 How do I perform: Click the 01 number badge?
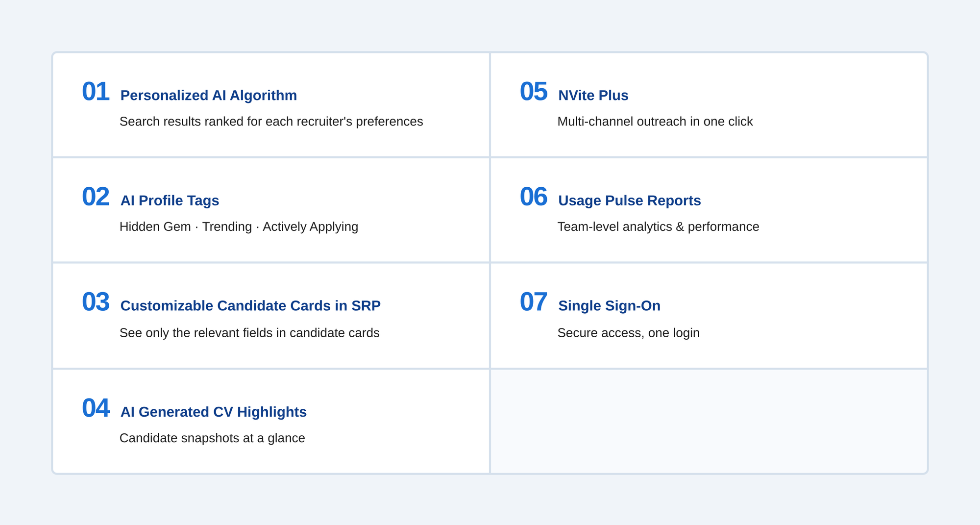96,92
